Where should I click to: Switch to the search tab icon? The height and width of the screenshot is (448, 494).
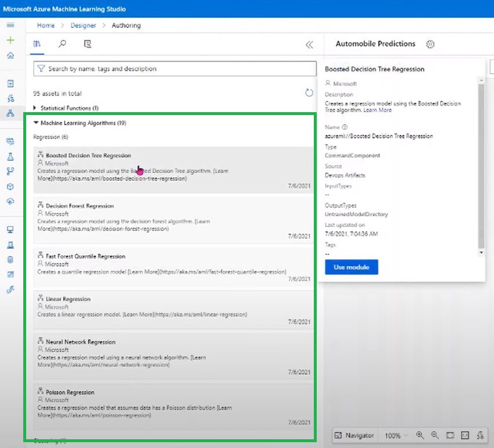click(62, 44)
